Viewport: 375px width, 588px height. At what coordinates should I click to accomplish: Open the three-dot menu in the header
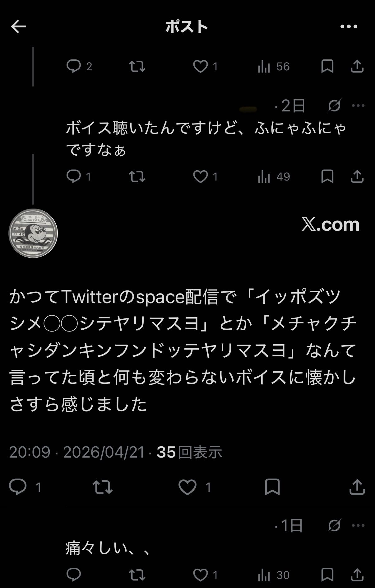pos(349,27)
